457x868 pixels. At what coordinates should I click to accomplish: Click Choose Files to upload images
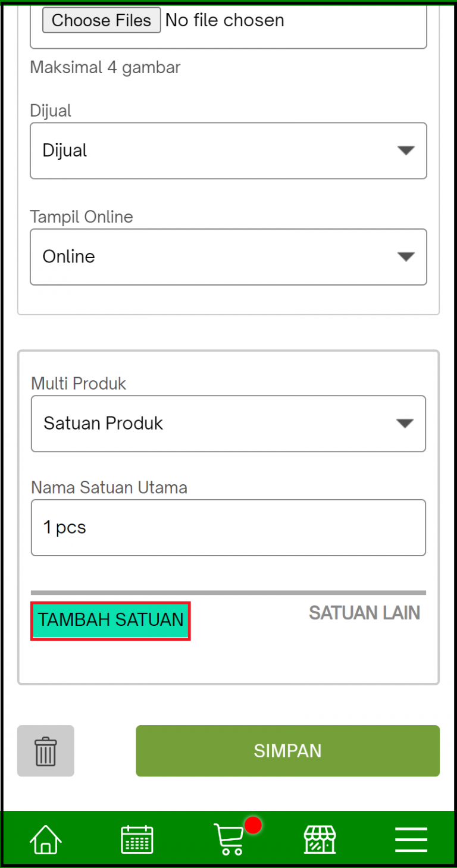click(x=101, y=20)
